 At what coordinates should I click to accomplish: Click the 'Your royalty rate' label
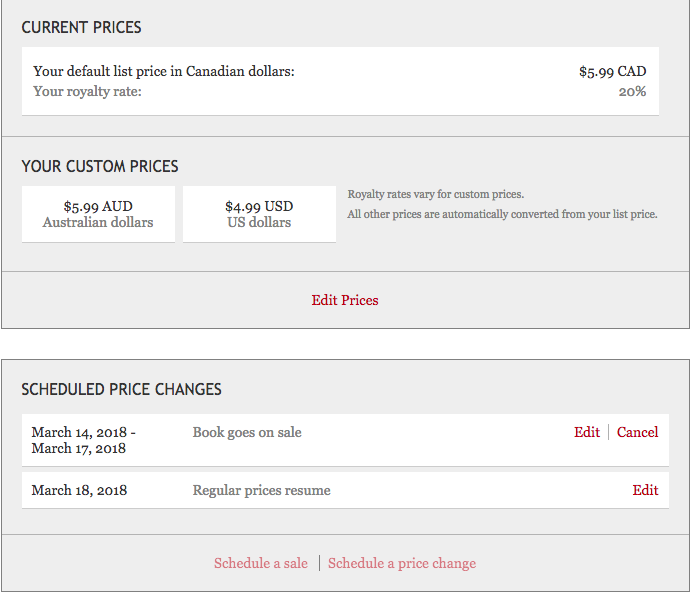pos(87,92)
